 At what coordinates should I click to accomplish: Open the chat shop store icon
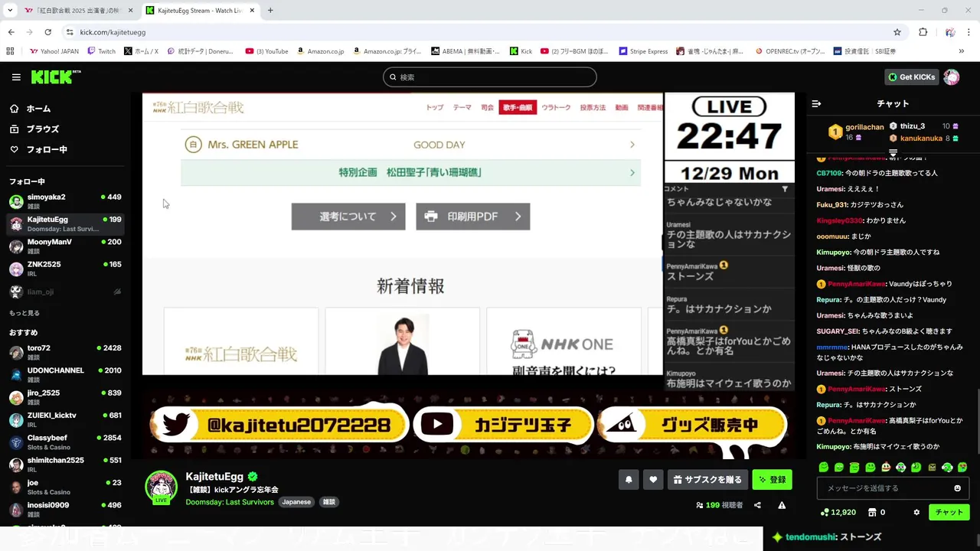pos(871,513)
